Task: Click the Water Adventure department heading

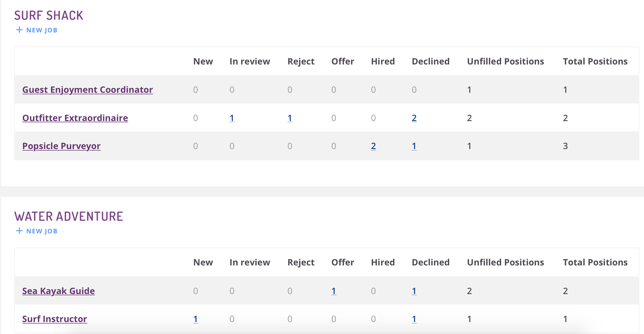Action: [69, 216]
